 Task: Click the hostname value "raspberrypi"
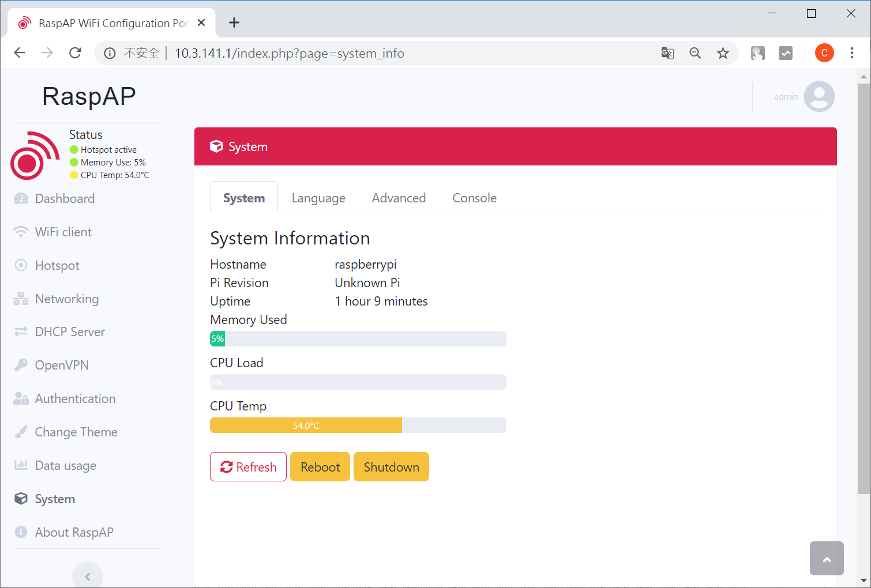(366, 265)
